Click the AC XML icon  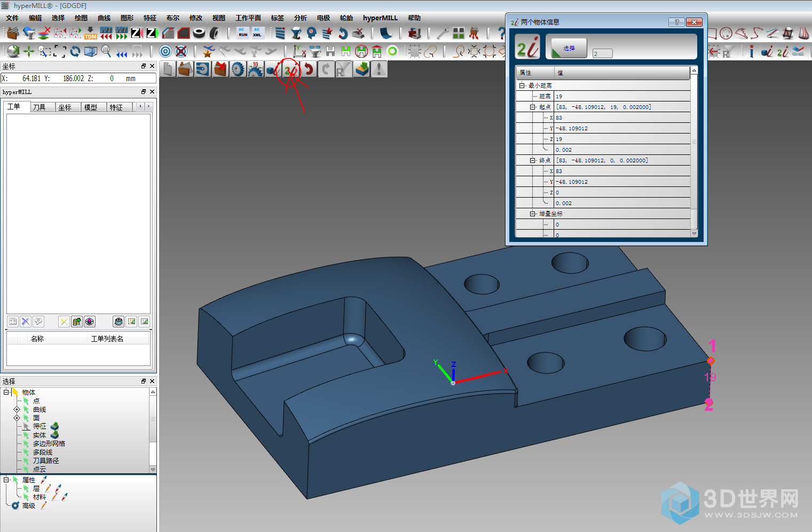point(257,33)
